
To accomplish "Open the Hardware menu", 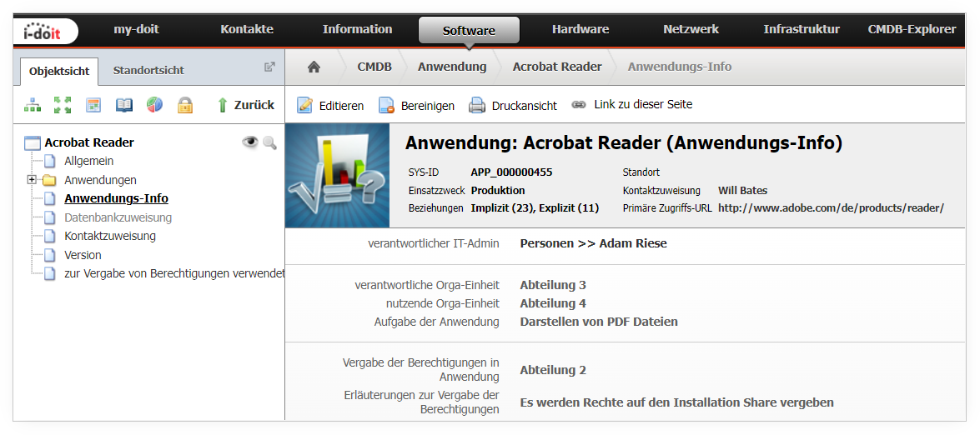I will [x=580, y=29].
